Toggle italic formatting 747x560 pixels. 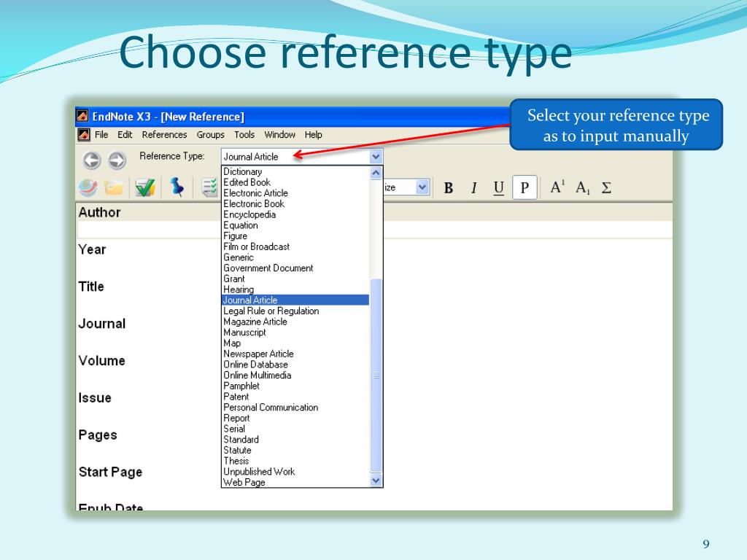[473, 188]
